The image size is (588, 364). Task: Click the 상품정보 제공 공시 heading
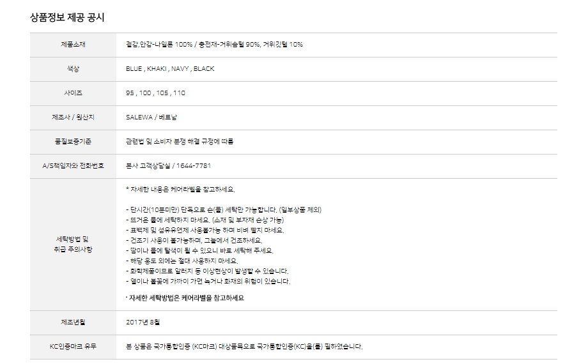[67, 17]
